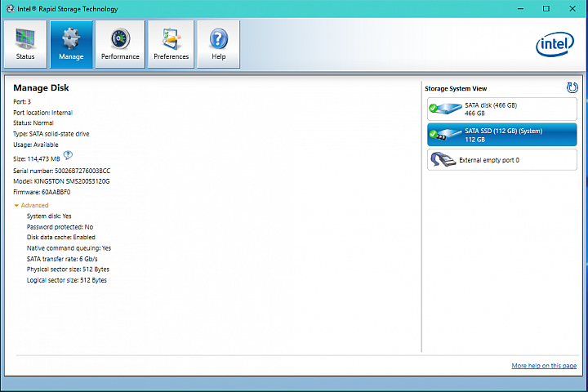The width and height of the screenshot is (588, 392).
Task: Click the SATA SSD drive icon
Action: [446, 134]
